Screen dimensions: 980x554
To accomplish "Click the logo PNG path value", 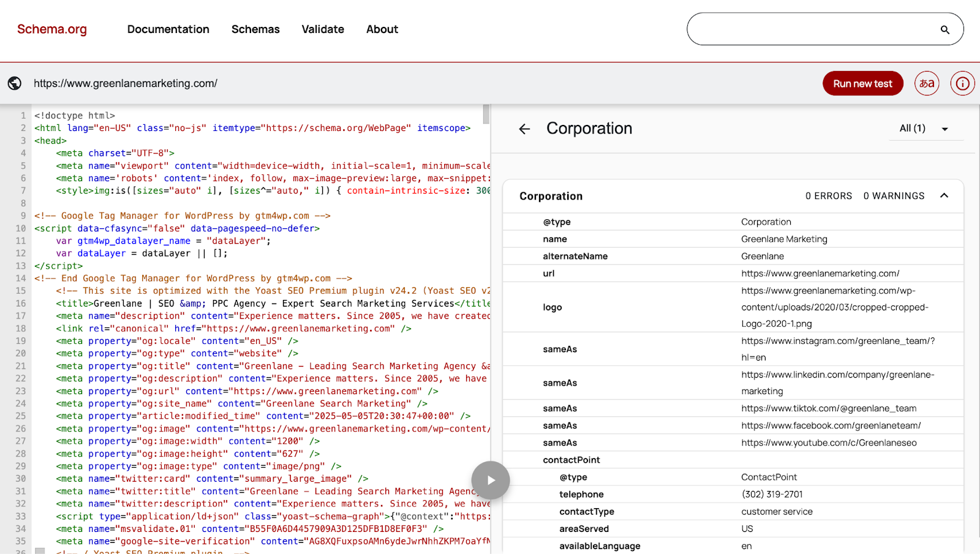I will click(835, 307).
